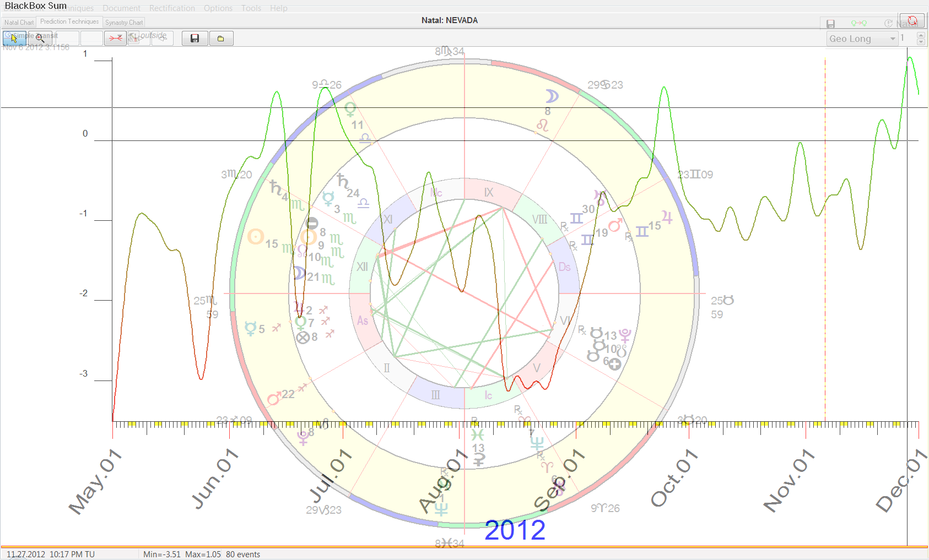Click the grey floppy disk save icon

click(x=830, y=24)
